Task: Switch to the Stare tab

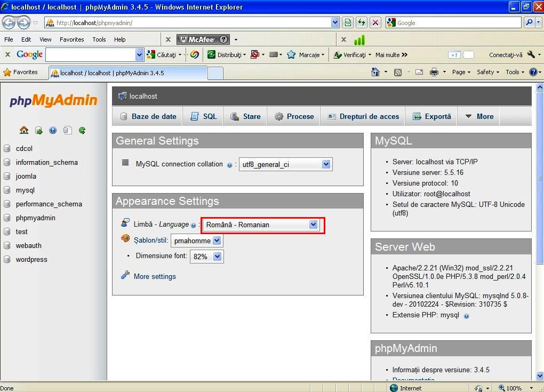Action: pos(245,117)
